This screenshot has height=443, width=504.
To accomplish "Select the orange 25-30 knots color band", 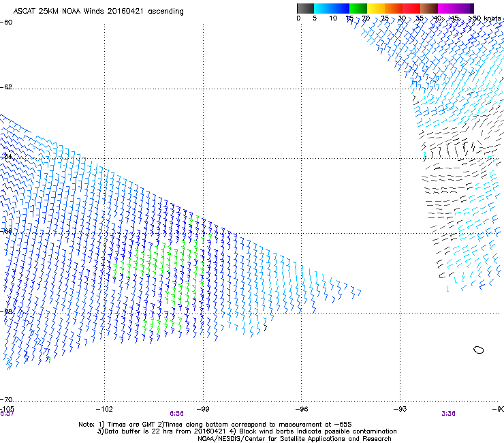I will coord(394,8).
